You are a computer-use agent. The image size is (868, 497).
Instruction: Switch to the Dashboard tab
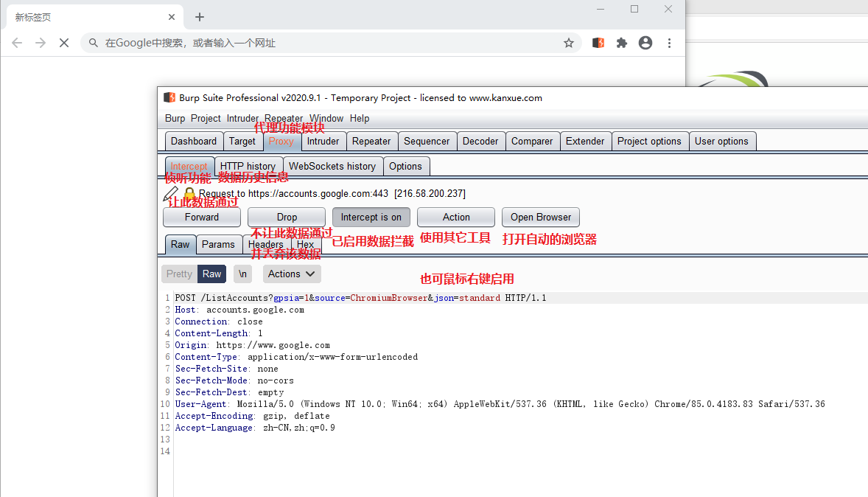194,142
